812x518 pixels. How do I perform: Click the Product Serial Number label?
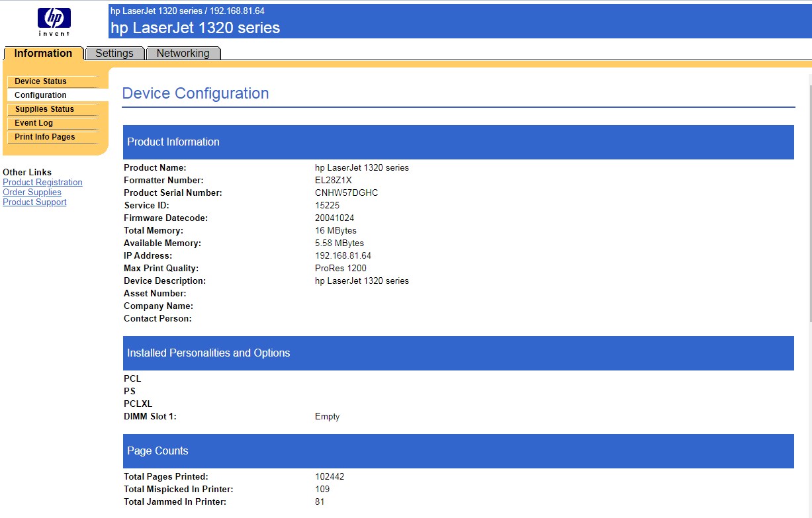(173, 193)
